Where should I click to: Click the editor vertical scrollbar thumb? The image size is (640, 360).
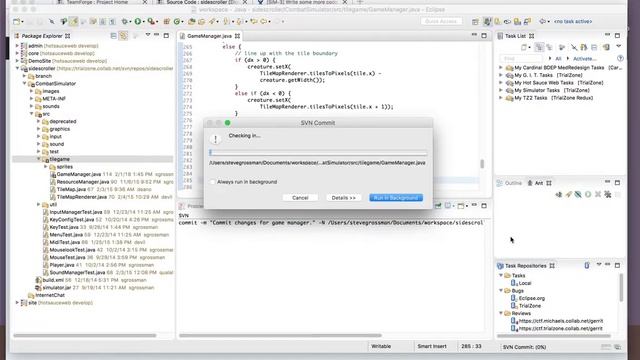482,164
